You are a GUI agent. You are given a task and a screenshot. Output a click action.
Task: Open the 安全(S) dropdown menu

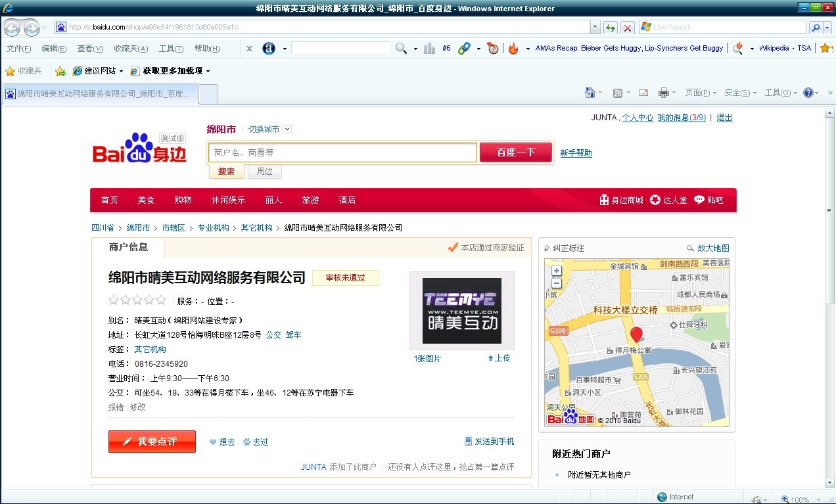740,93
